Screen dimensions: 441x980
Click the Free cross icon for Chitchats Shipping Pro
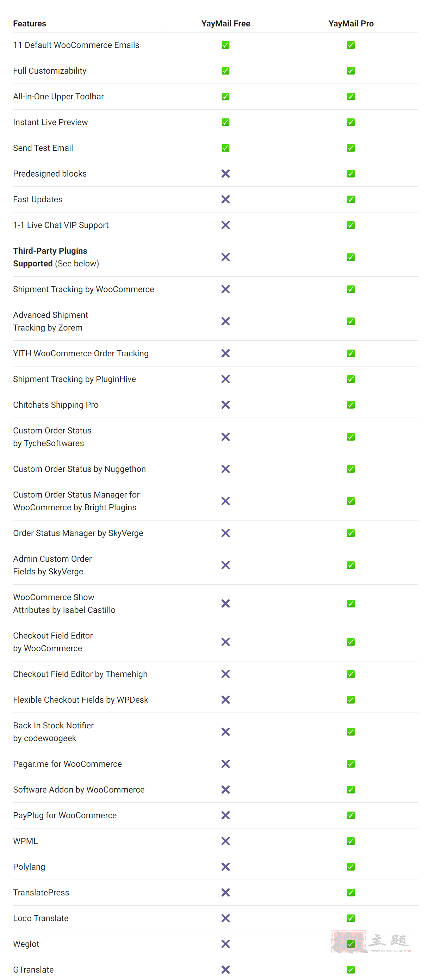pyautogui.click(x=225, y=405)
